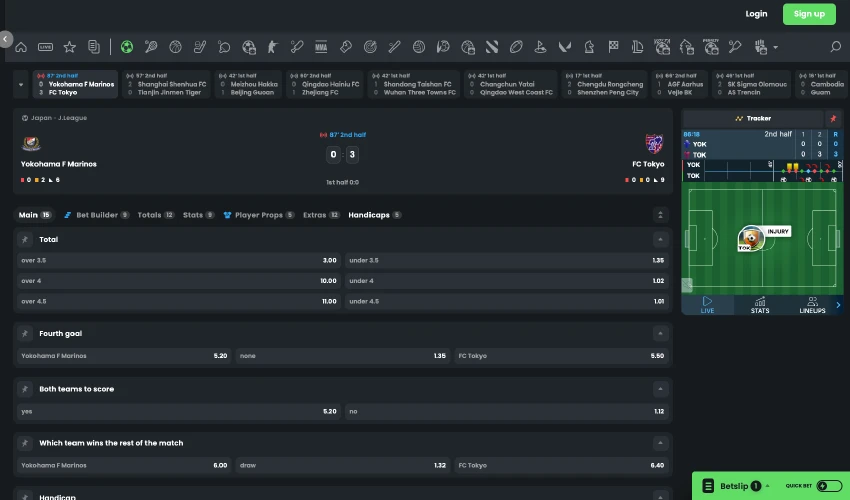The height and width of the screenshot is (500, 850).
Task: Collapse Both teams to score section
Action: (x=660, y=389)
